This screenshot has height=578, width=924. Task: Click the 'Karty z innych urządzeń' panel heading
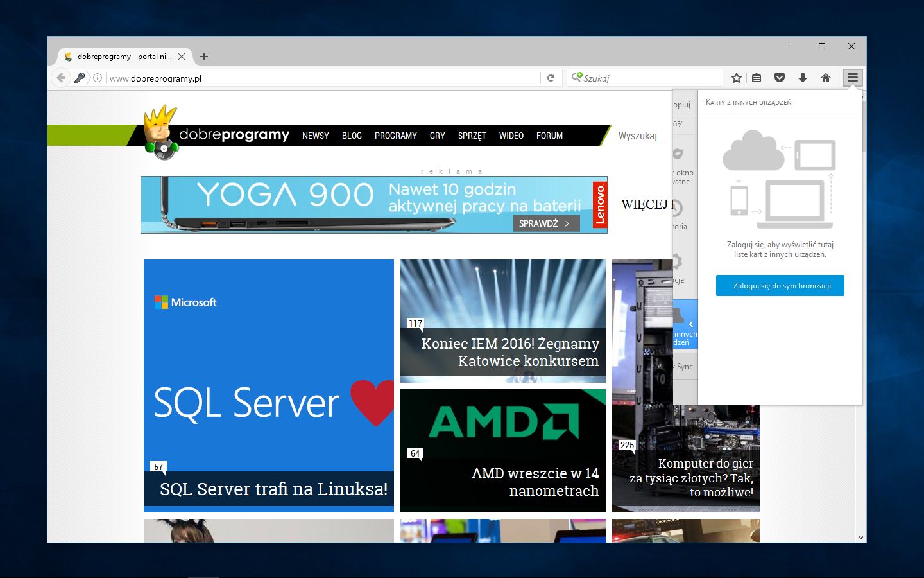coord(749,102)
